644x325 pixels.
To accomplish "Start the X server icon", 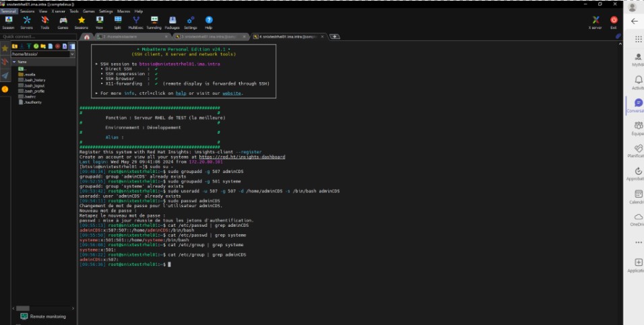I will tap(595, 22).
